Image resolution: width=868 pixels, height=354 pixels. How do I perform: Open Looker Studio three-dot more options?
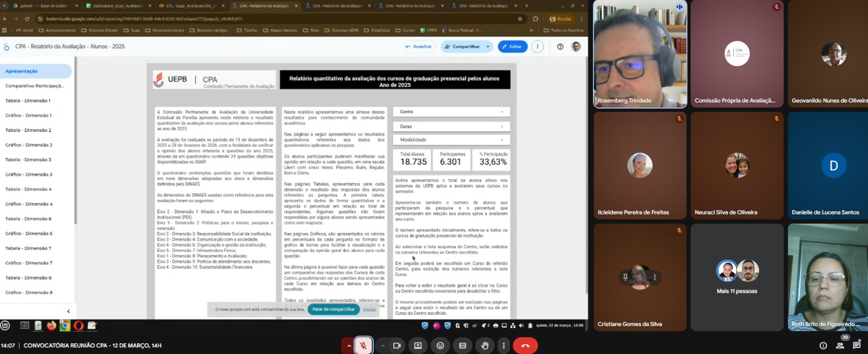point(537,47)
